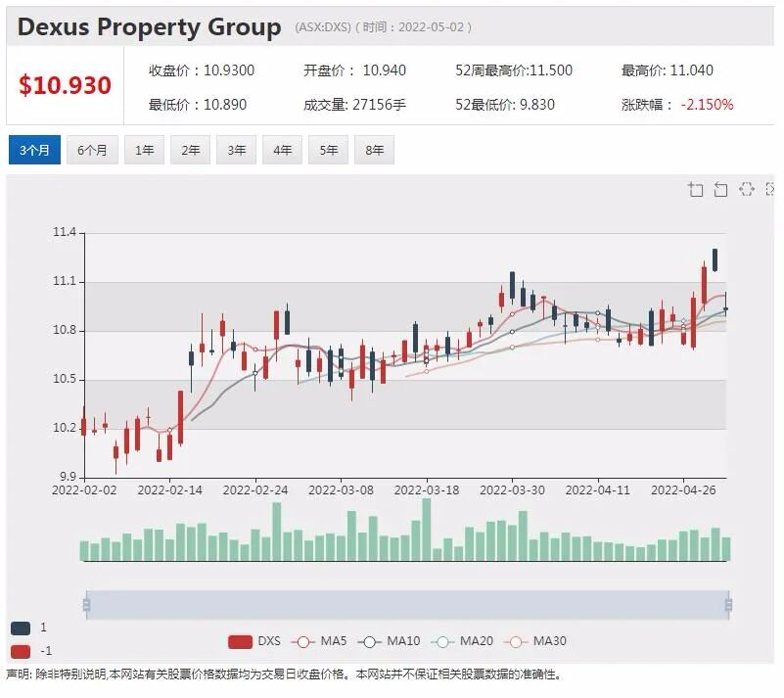Switch to the 6个月 time range
Viewport: 784px width, 698px height.
coord(93,150)
